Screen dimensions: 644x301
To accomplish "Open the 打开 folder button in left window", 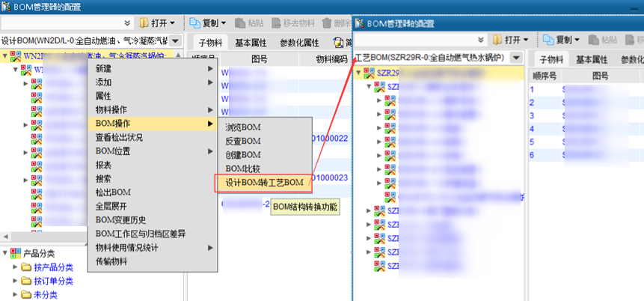I will 157,23.
